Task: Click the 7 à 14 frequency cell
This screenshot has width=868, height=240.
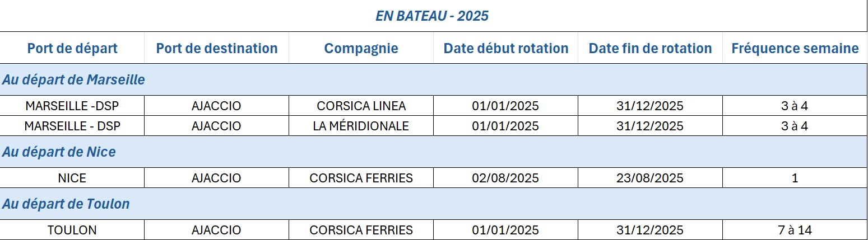Action: [x=795, y=230]
